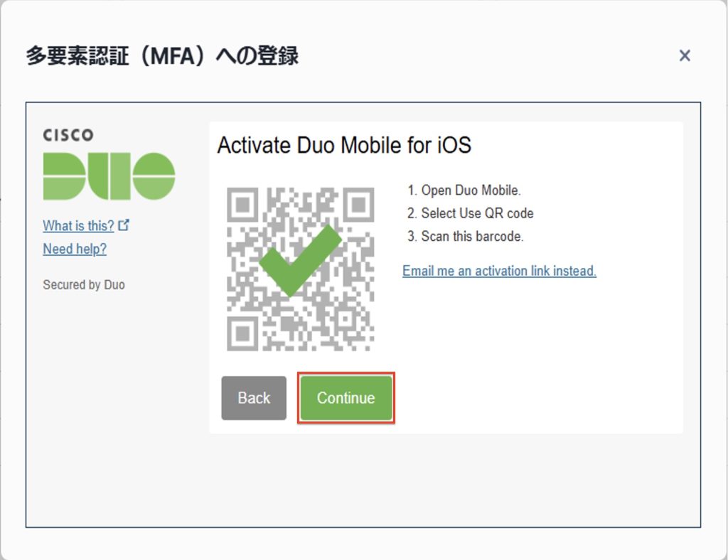This screenshot has height=560, width=728.
Task: Open the 'Need help?' link
Action: (75, 249)
